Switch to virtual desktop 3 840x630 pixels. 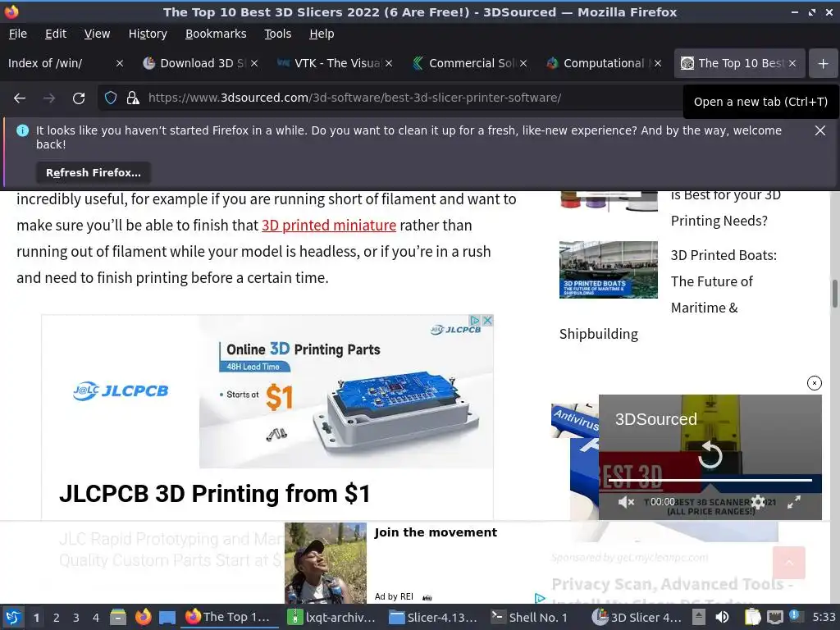[76, 618]
